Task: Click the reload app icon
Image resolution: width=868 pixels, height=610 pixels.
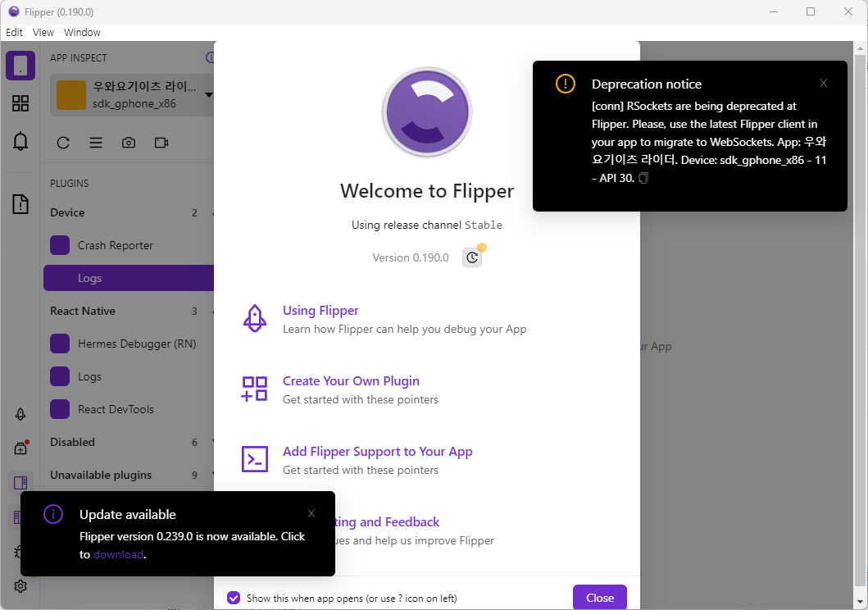Action: point(63,143)
